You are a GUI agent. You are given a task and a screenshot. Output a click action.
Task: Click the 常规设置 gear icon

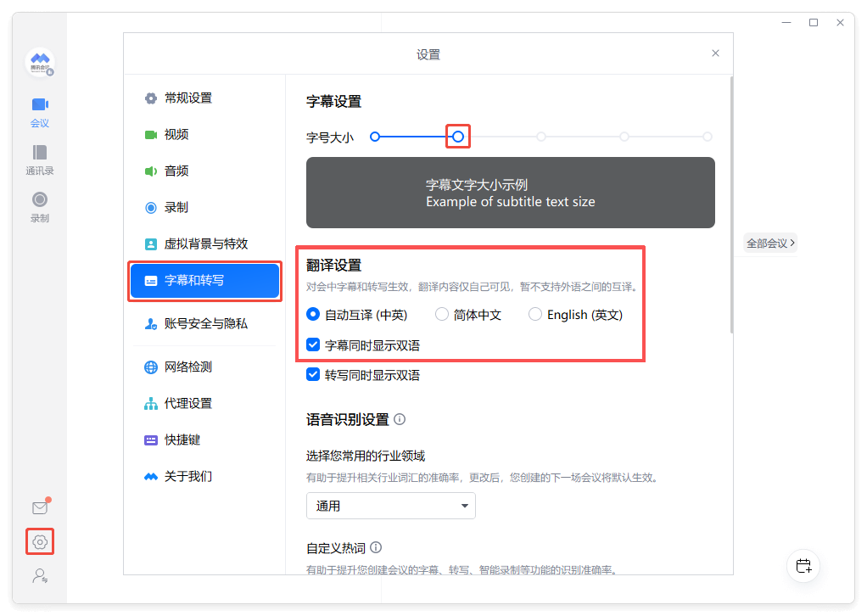click(x=150, y=98)
